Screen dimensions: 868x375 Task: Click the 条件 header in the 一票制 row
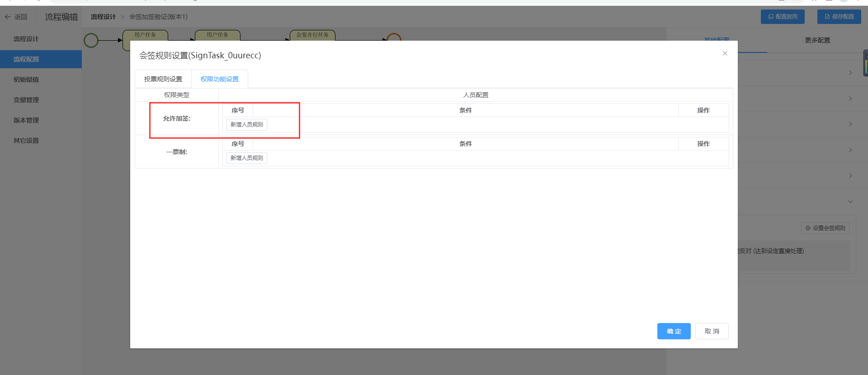466,144
